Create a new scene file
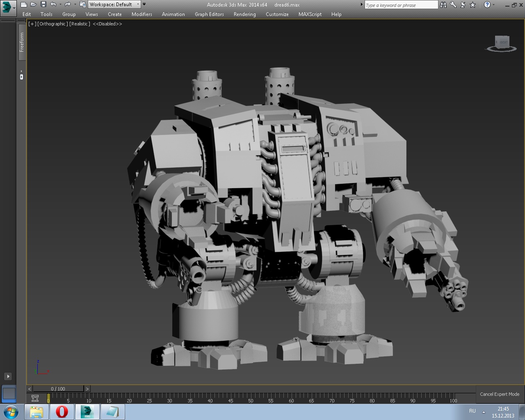 point(24,5)
